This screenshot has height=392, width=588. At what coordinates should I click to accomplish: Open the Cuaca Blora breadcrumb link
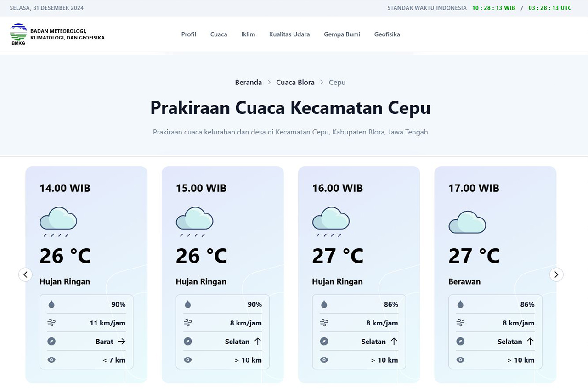[295, 83]
